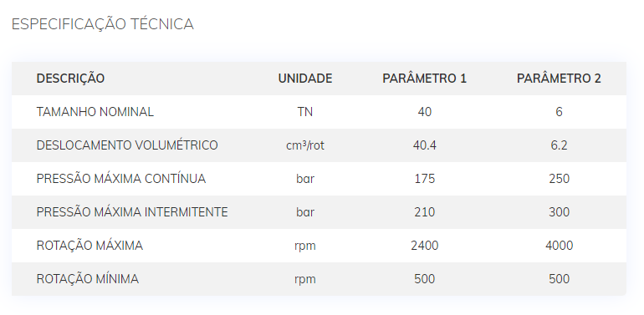Select the ROTAÇÃO MÁXIMA row label
644x315 pixels.
(89, 246)
